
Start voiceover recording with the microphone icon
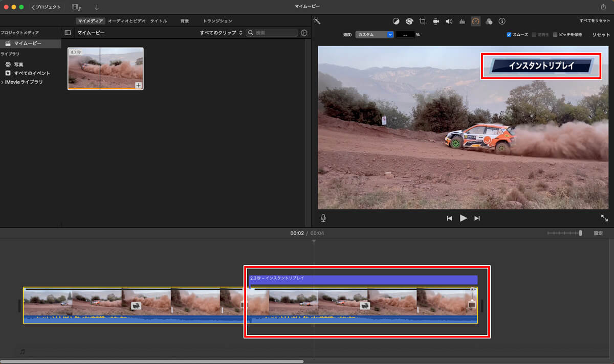(323, 218)
